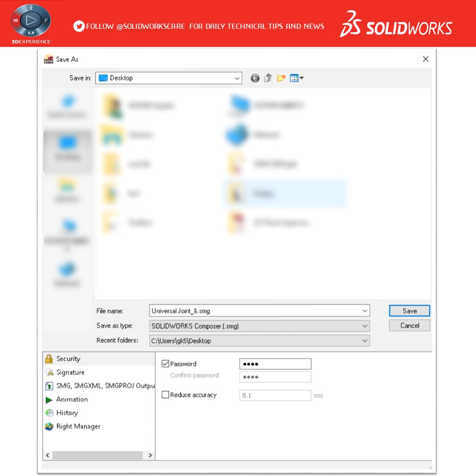Screen dimensions: 476x476
Task: Close the Save As dialog
Action: point(426,59)
